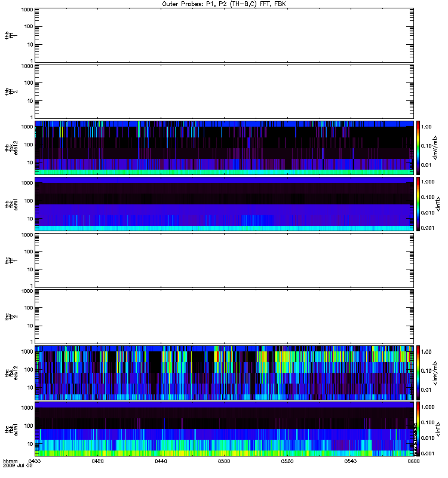Select the empty thb fff 1 plot panel
The width and height of the screenshot is (448, 478).
tap(224, 35)
